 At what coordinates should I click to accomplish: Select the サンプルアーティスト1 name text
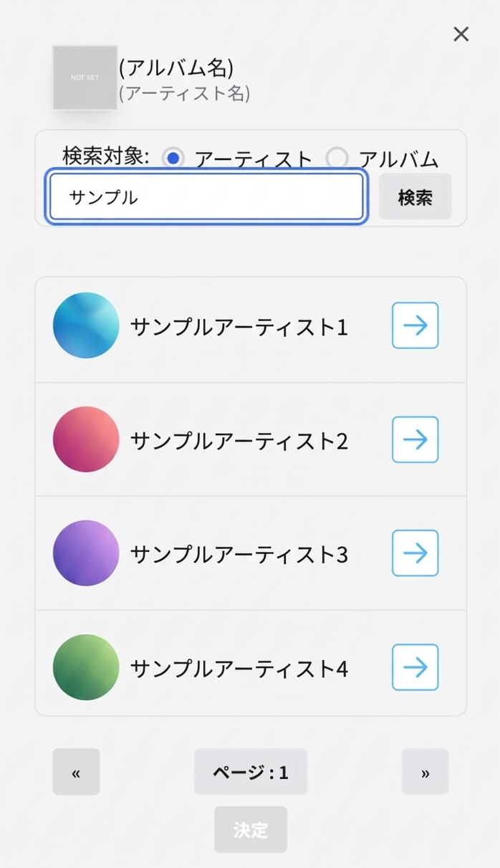[x=239, y=327]
